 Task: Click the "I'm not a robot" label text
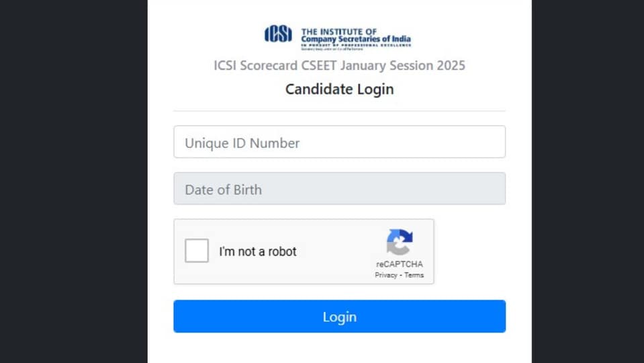coord(257,251)
